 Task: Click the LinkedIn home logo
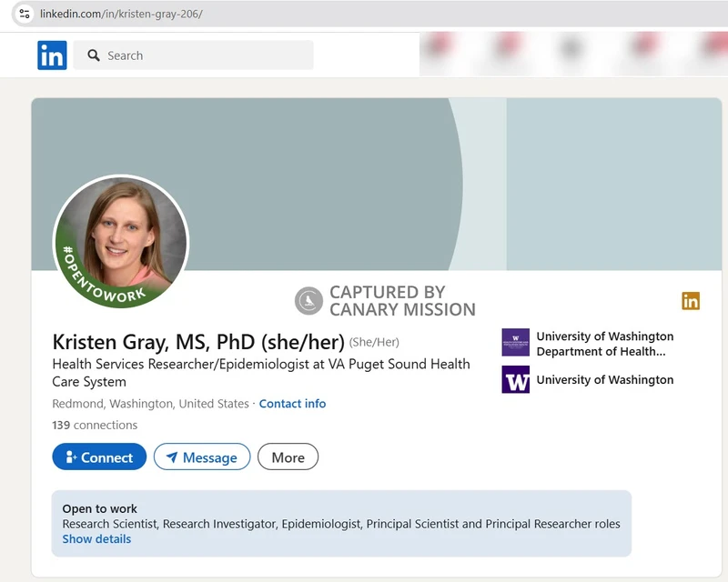coord(52,55)
